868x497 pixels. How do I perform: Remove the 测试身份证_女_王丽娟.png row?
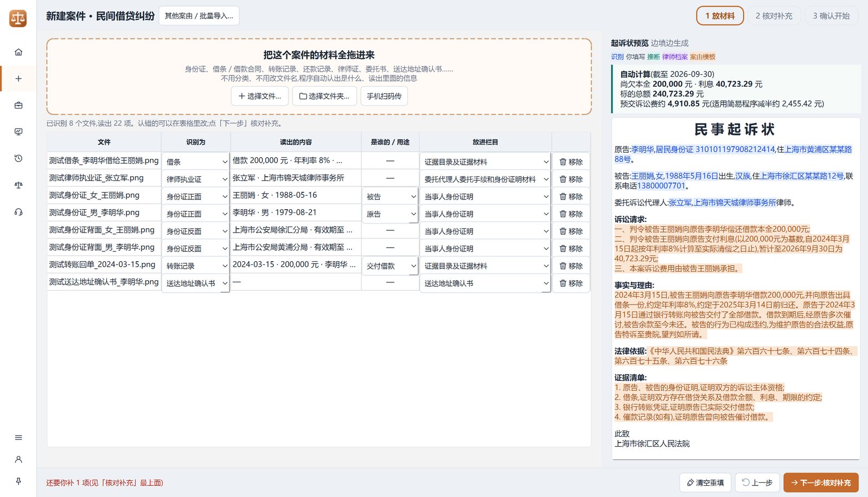[x=571, y=196]
